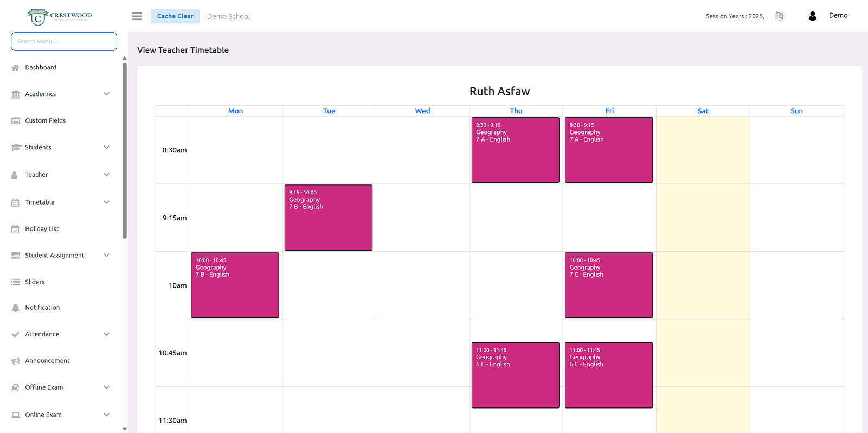868x433 pixels.
Task: Click the Notification bell icon
Action: pyautogui.click(x=15, y=308)
